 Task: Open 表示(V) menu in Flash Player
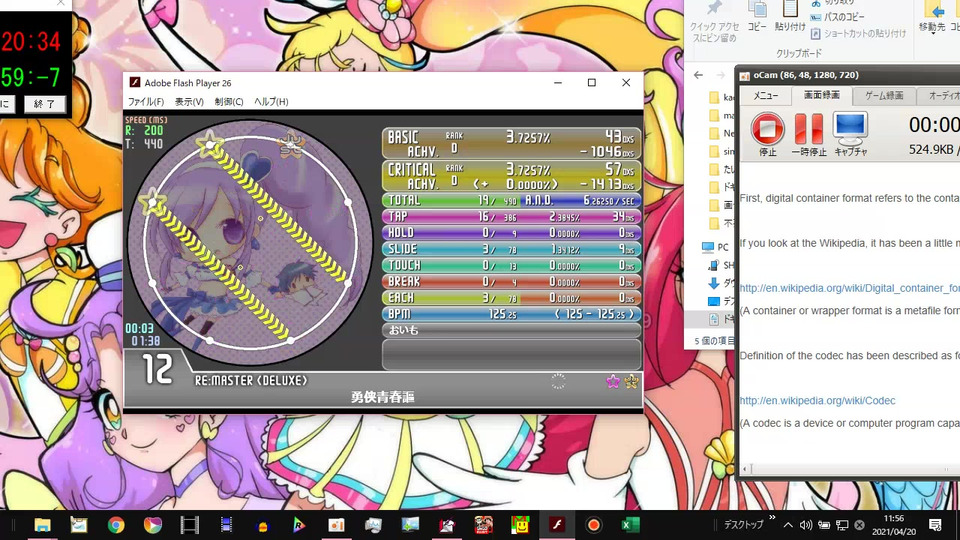[189, 102]
